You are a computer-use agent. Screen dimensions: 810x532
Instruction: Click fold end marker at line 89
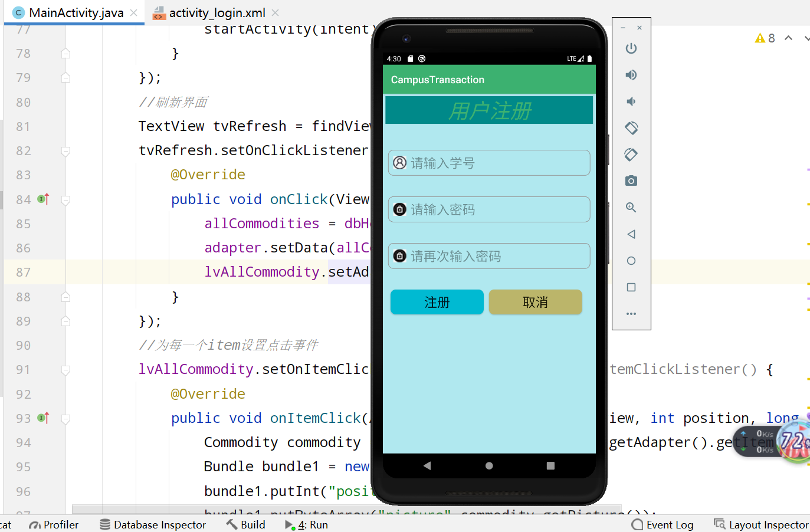point(65,321)
